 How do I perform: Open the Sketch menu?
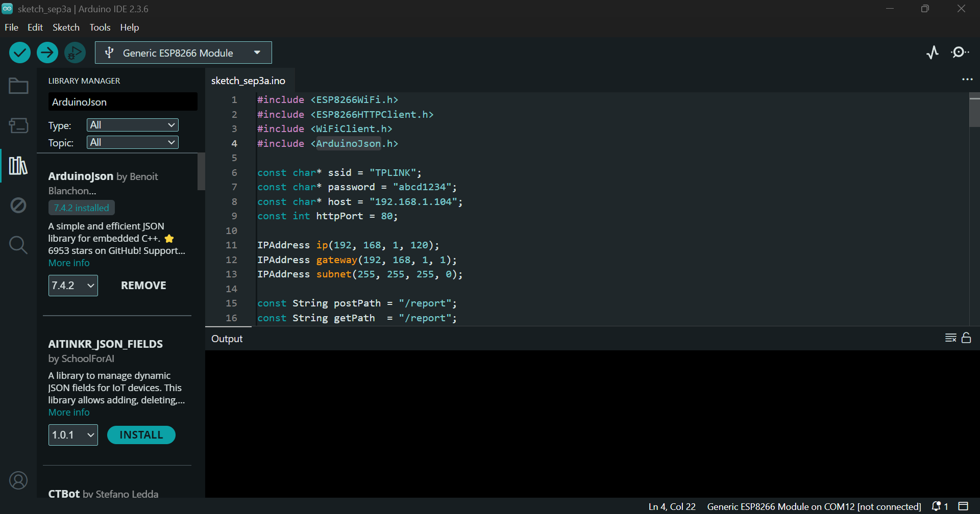click(66, 28)
